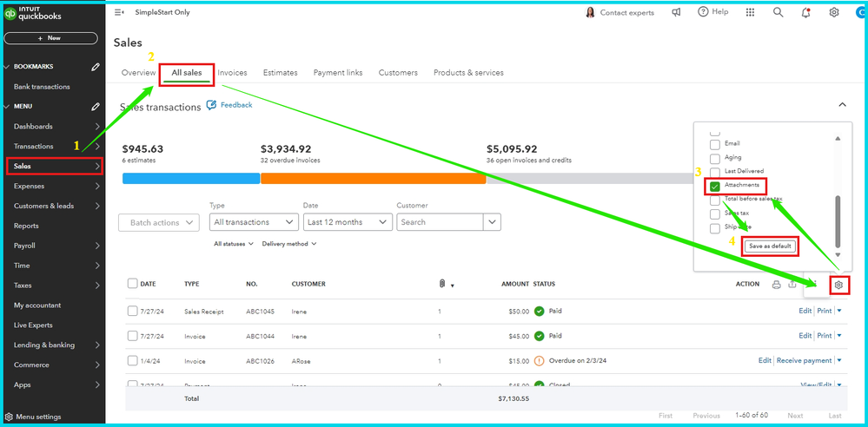The width and height of the screenshot is (868, 427).
Task: Open the announcements megaphone icon
Action: tap(676, 12)
